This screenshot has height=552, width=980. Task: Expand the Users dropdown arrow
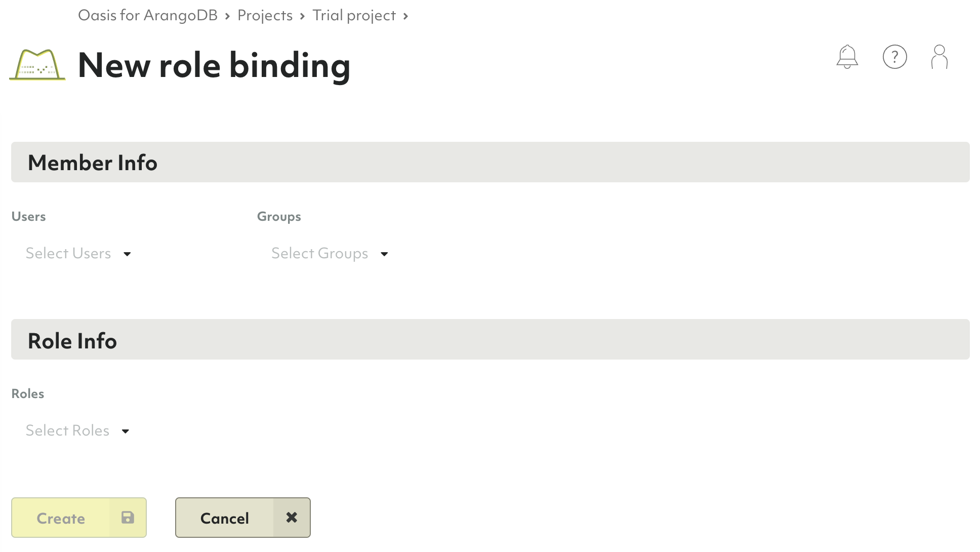pos(127,254)
